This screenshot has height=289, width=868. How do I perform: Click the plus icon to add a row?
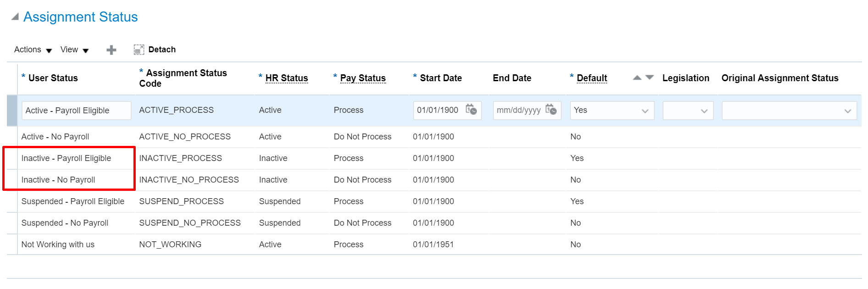tap(111, 50)
